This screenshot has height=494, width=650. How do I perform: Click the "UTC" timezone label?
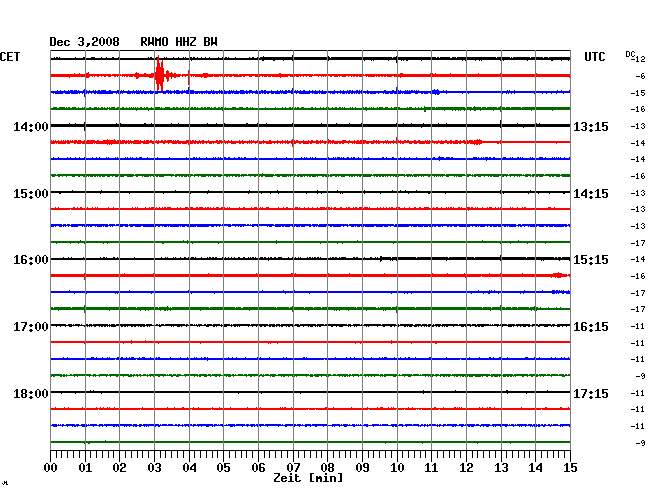pyautogui.click(x=594, y=57)
